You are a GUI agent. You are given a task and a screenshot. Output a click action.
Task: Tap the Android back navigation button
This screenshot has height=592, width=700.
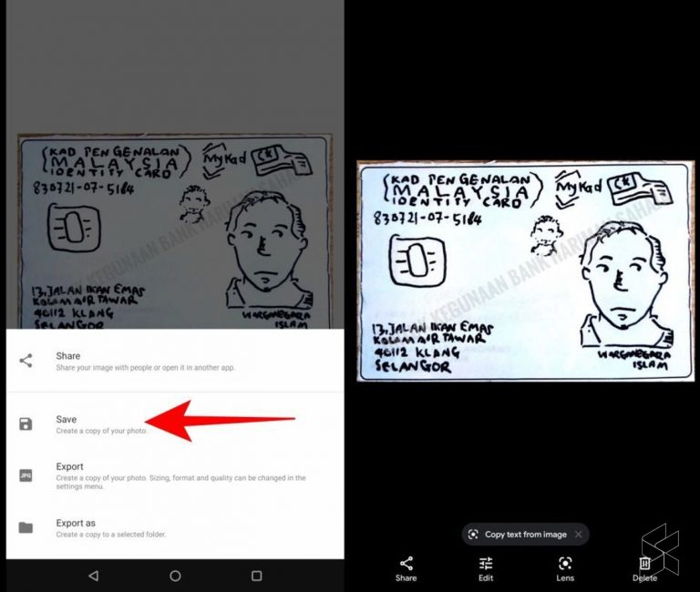point(93,576)
